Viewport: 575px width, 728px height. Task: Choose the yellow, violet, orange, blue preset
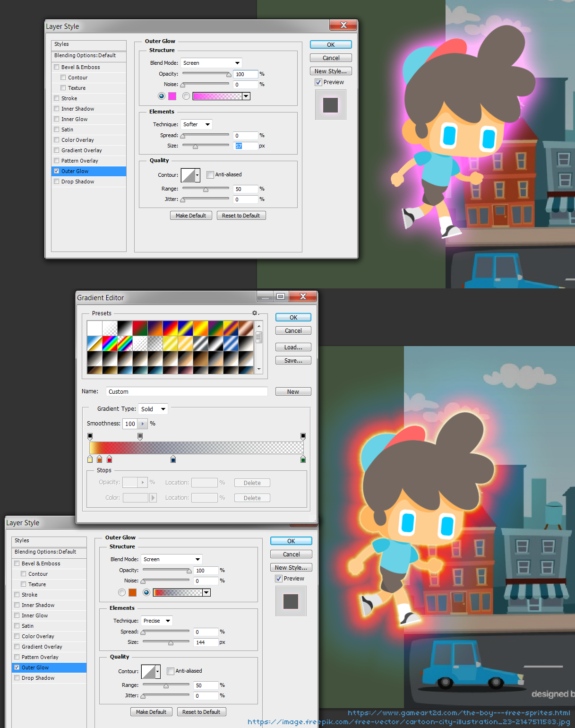231,328
